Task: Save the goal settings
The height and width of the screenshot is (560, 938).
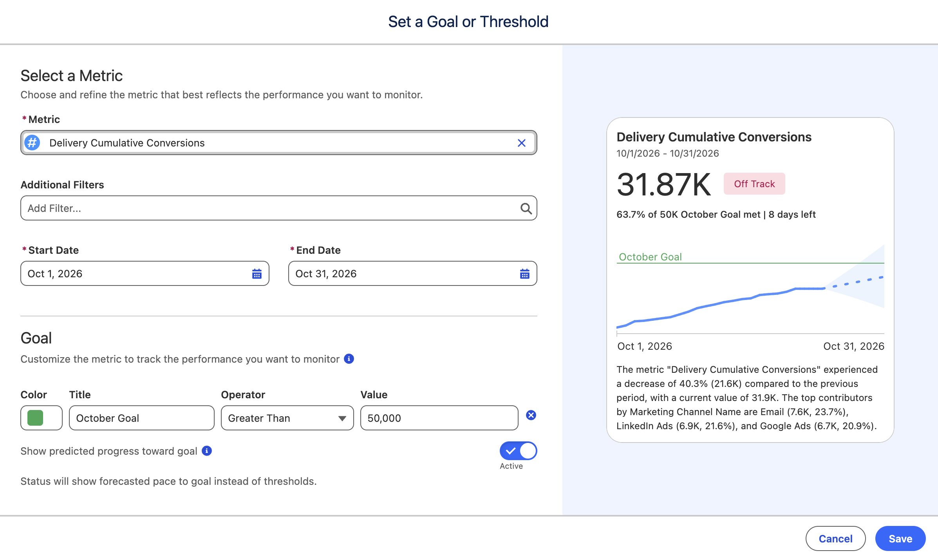Action: (900, 538)
